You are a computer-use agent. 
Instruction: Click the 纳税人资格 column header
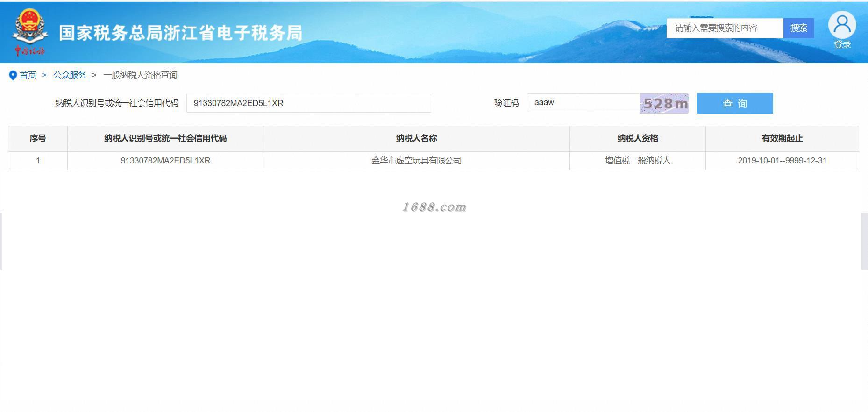tap(638, 138)
